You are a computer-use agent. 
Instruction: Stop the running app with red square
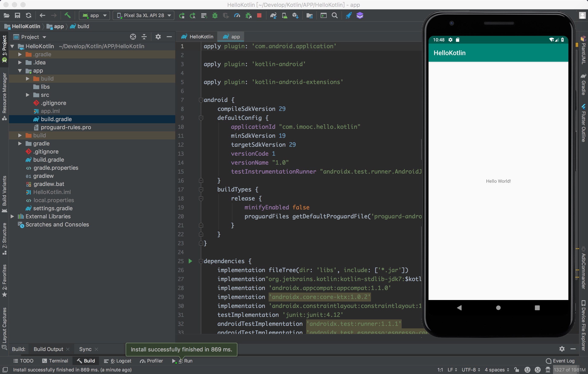(x=259, y=16)
